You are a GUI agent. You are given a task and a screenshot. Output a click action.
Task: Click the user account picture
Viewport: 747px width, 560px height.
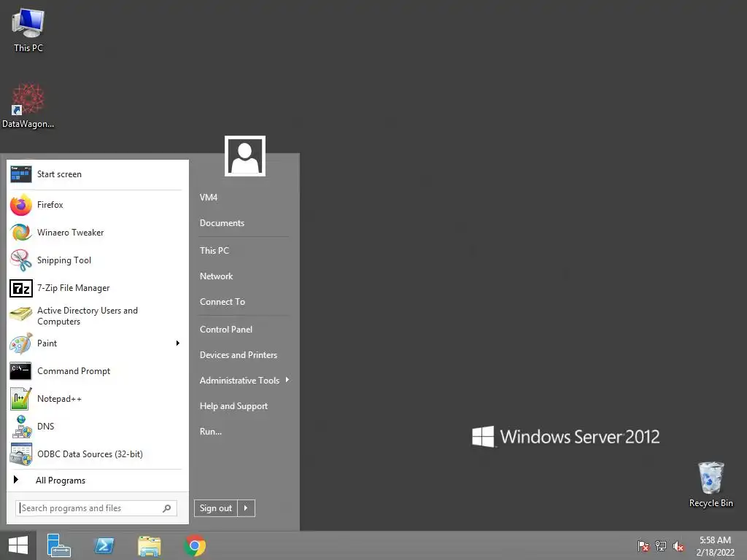coord(245,156)
